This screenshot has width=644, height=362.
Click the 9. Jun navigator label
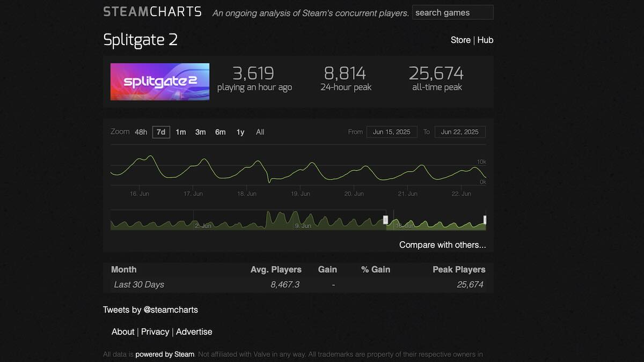303,226
